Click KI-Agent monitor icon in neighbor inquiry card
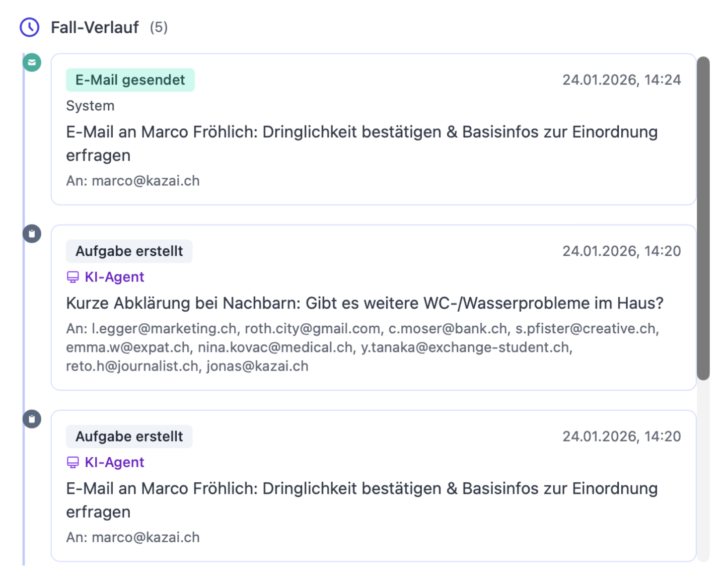Viewport: 728px width, 577px height. [73, 277]
